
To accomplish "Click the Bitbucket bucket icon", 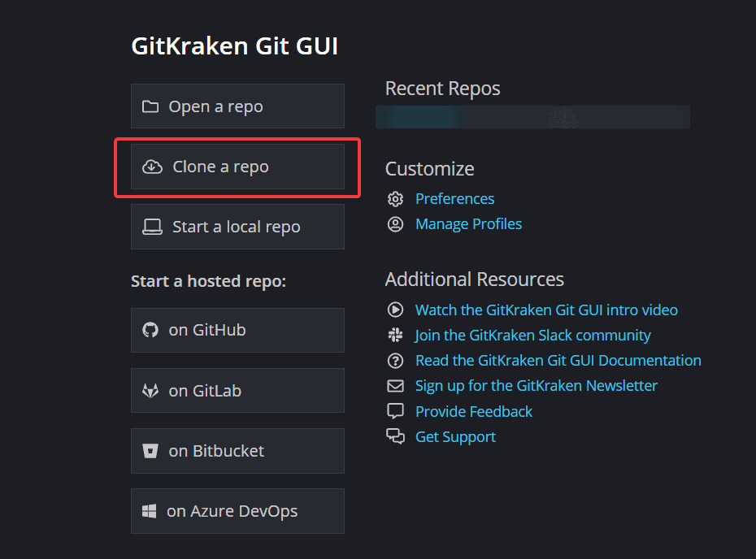I will click(x=150, y=451).
